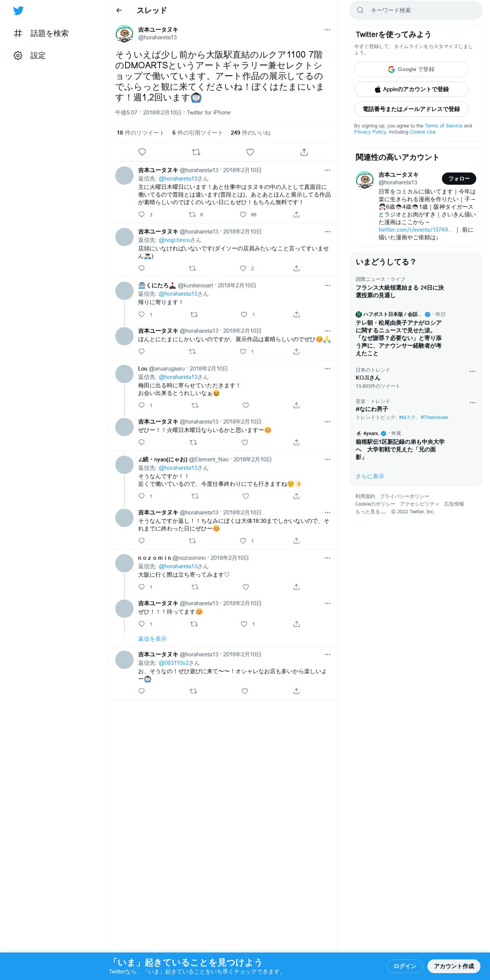Follow 吉本ユータヌキ with the フォロー button

(x=459, y=179)
